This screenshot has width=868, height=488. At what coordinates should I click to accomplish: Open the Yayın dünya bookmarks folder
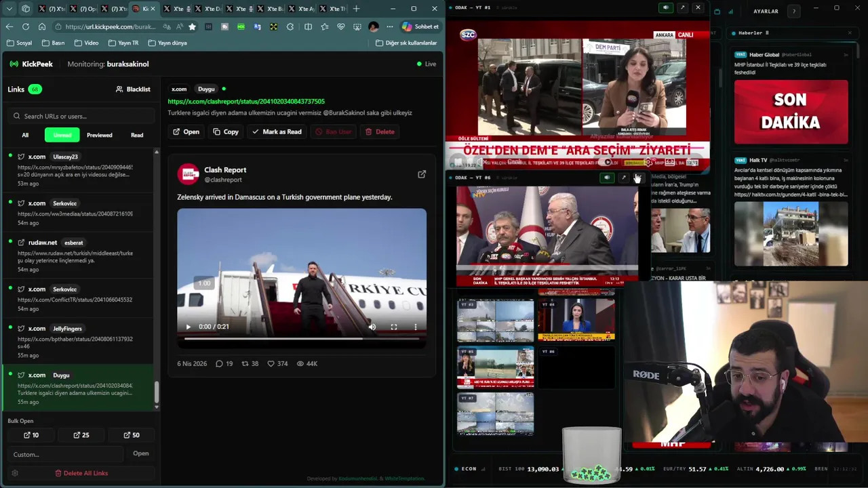pos(167,43)
